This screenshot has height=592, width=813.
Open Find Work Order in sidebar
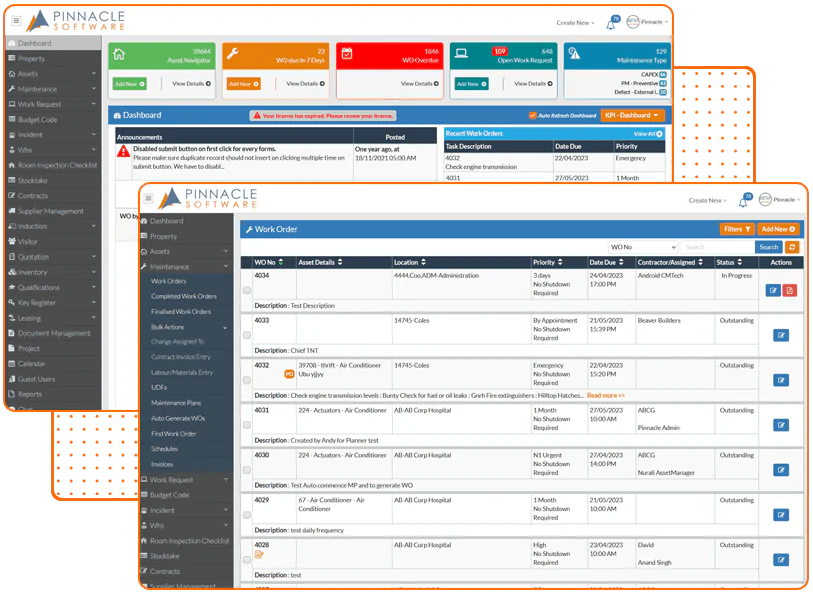click(x=174, y=433)
